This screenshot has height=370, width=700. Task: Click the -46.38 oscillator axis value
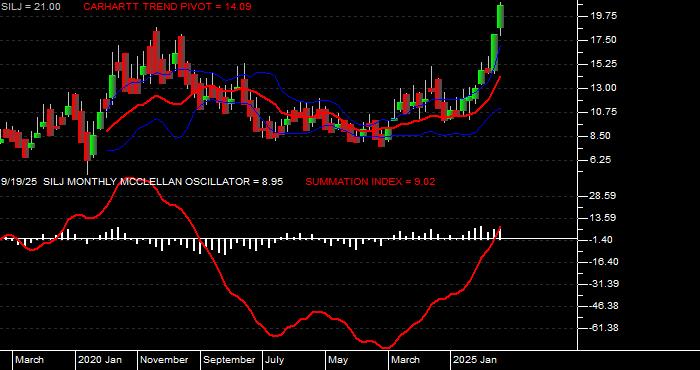pos(603,306)
